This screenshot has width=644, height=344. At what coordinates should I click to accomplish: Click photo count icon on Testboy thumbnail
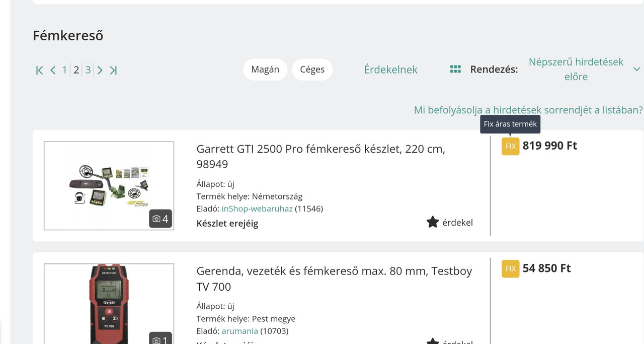click(160, 338)
